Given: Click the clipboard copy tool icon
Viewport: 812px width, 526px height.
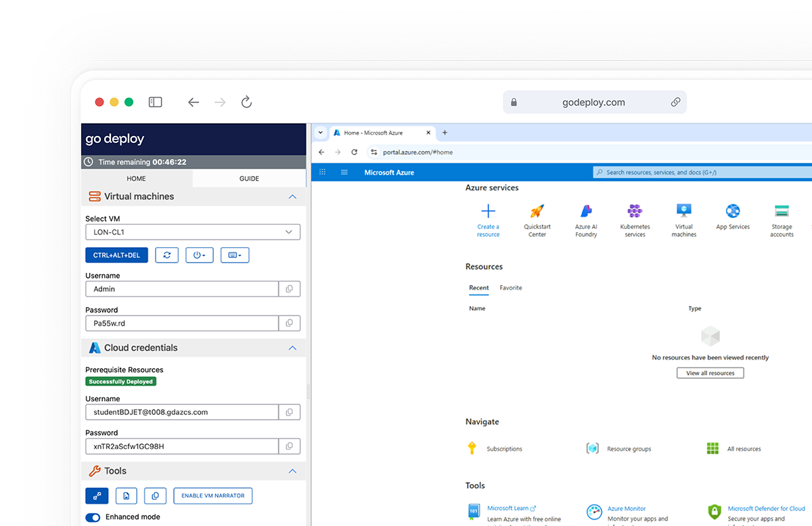Looking at the screenshot, I should click(155, 496).
